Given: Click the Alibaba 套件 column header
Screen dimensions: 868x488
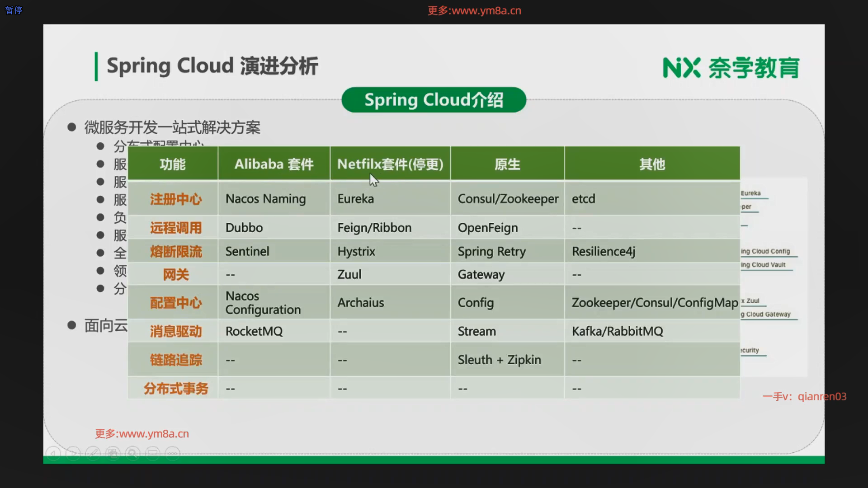Looking at the screenshot, I should (x=274, y=164).
